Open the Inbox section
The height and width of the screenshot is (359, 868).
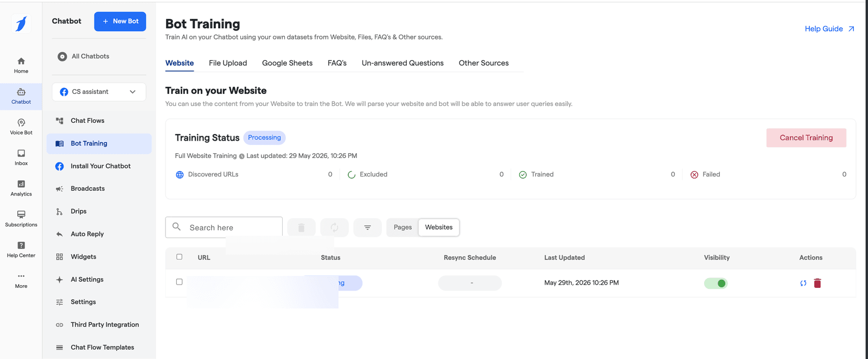point(21,158)
